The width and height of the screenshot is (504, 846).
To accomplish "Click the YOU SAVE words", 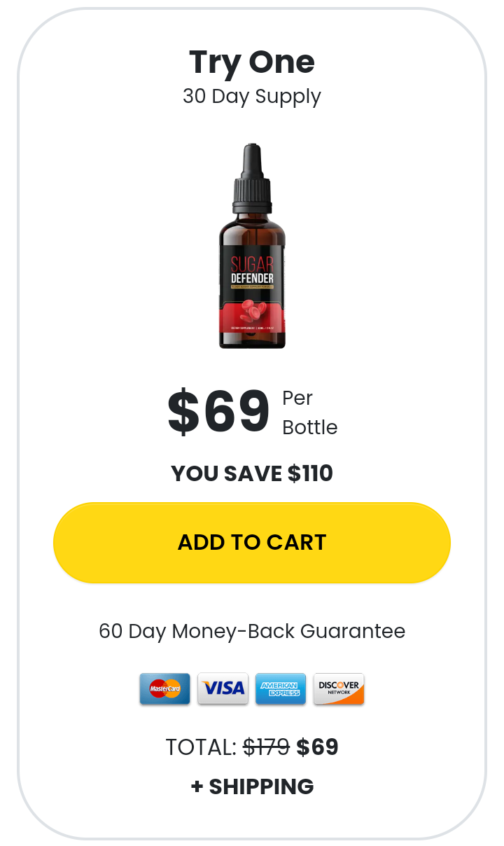I will coord(227,474).
